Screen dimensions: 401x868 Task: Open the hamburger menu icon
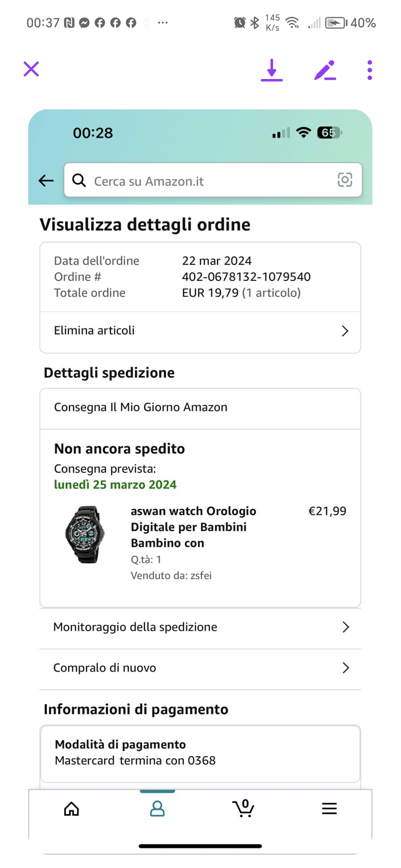(x=329, y=809)
